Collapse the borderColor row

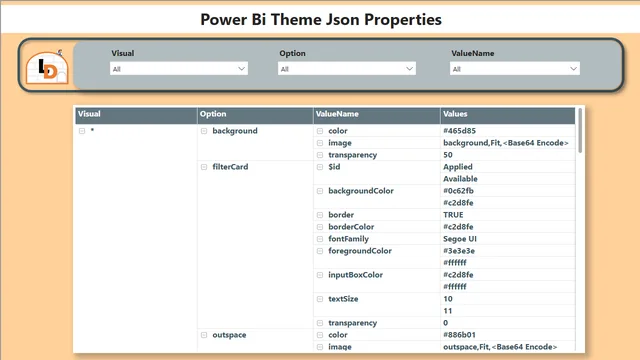(320, 227)
